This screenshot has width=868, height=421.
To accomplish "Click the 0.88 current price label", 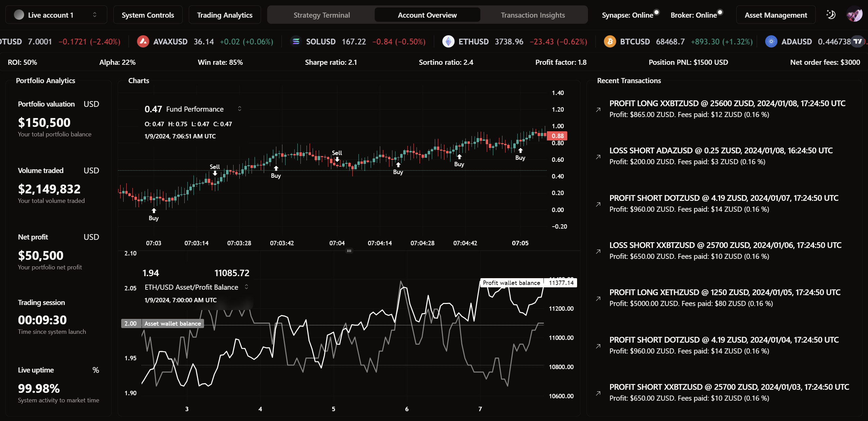I will (x=557, y=136).
